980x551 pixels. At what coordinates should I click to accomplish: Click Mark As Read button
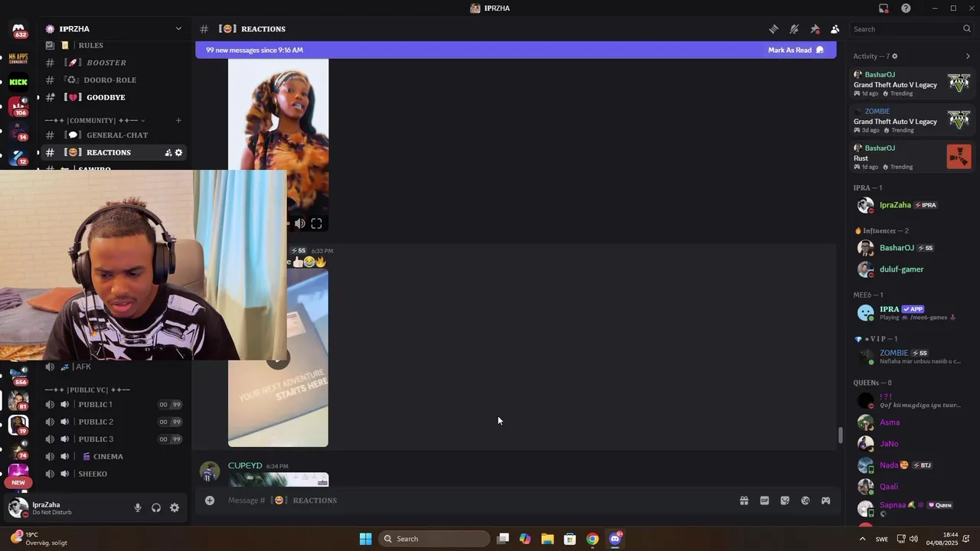[795, 51]
